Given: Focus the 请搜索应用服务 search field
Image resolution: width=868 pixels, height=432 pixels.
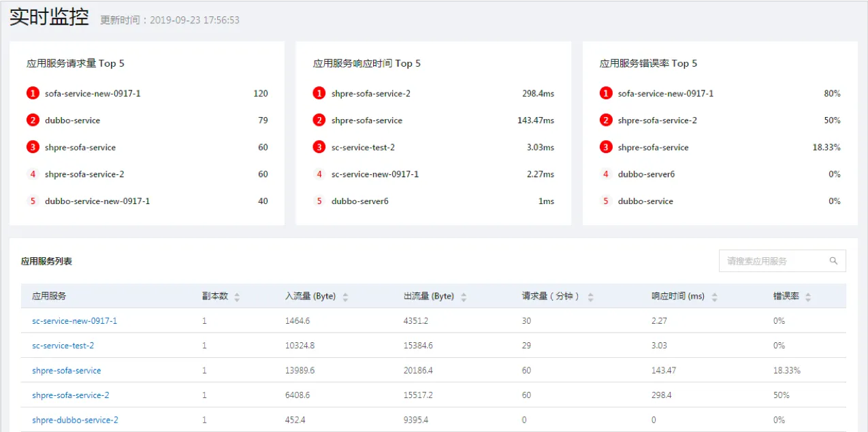Looking at the screenshot, I should (x=782, y=261).
